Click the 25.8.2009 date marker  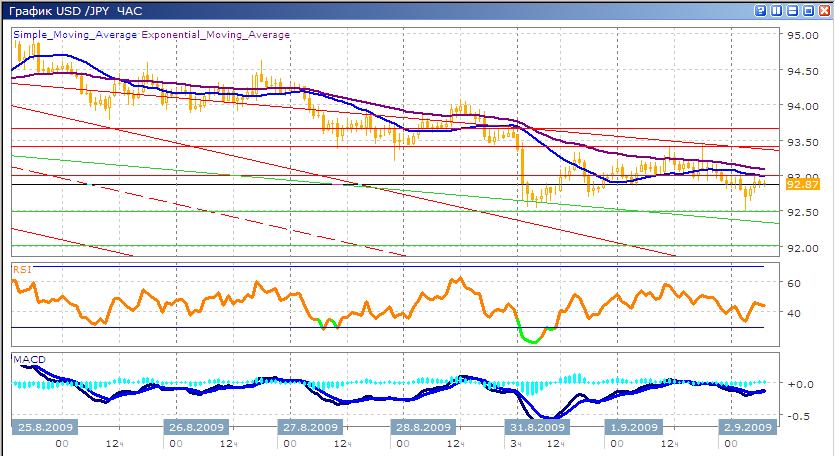click(39, 427)
